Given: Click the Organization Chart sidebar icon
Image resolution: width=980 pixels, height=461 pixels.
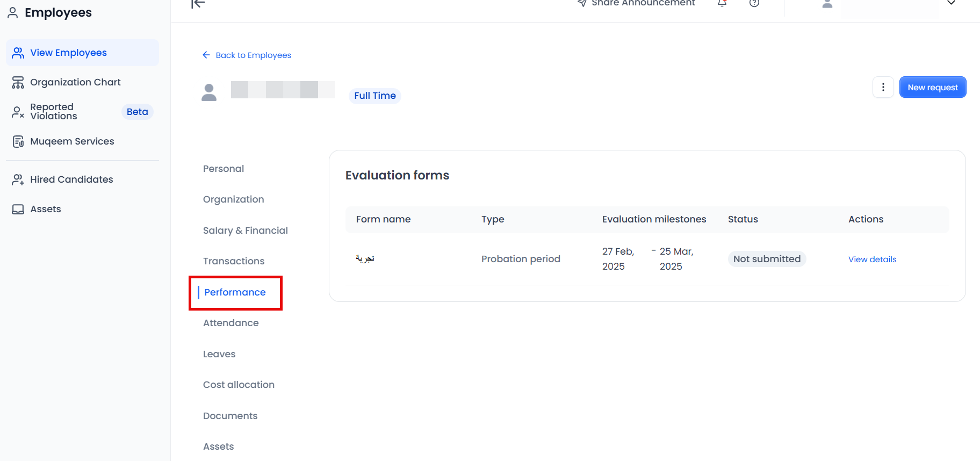Looking at the screenshot, I should point(18,82).
